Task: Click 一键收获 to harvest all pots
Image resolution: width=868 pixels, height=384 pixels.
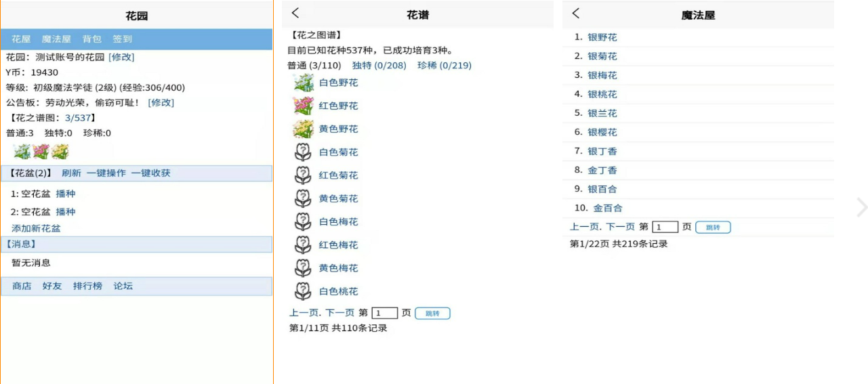Action: point(151,173)
